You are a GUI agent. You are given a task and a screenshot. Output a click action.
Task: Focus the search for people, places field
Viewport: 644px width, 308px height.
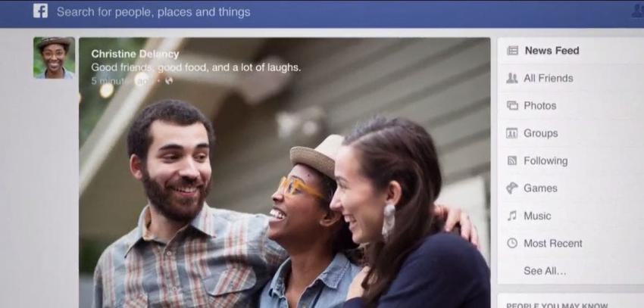pos(154,12)
